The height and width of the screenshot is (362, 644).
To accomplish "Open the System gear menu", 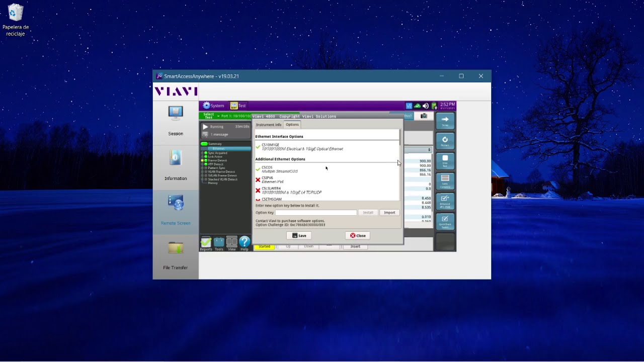I will pyautogui.click(x=213, y=106).
